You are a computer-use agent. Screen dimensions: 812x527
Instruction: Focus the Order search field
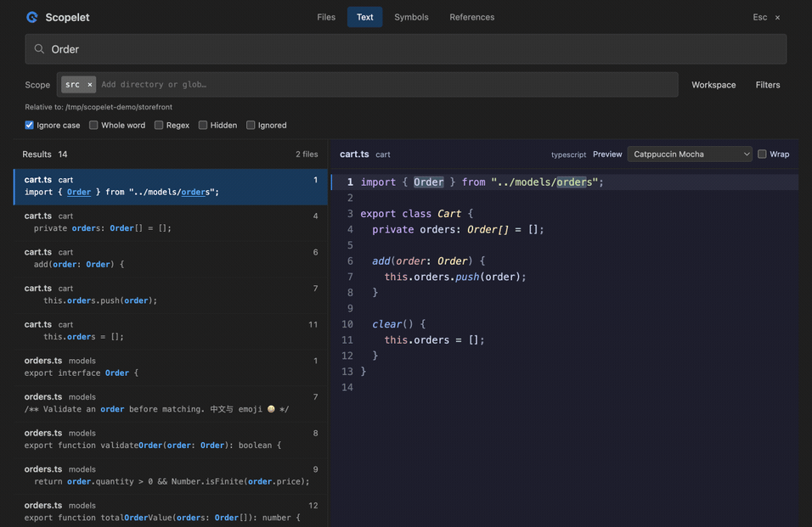[x=406, y=49]
